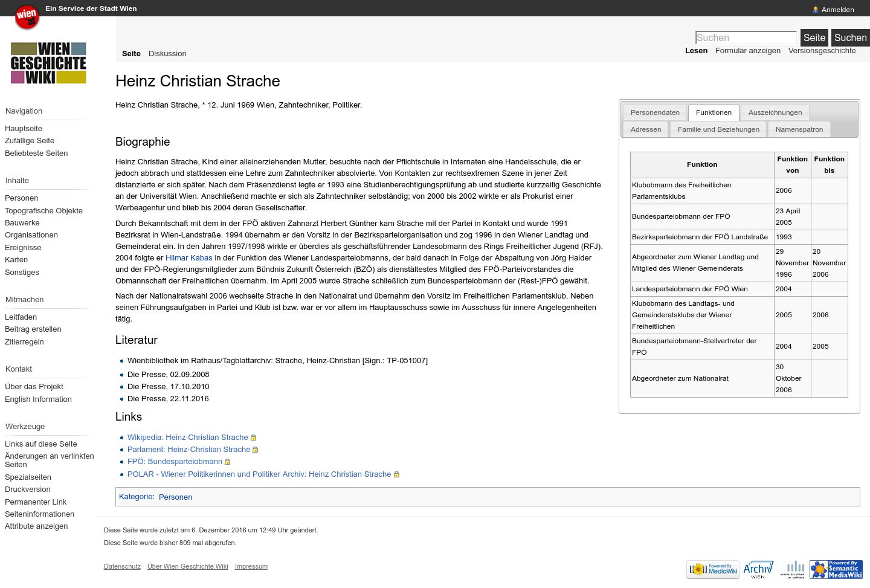Image resolution: width=870 pixels, height=588 pixels.
Task: Open Sonstiges category
Action: coord(22,273)
